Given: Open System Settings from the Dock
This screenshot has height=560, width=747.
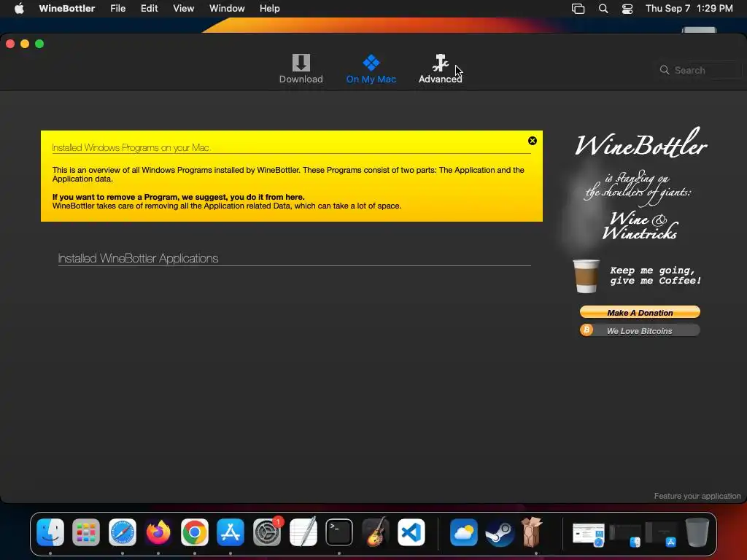Looking at the screenshot, I should (267, 532).
